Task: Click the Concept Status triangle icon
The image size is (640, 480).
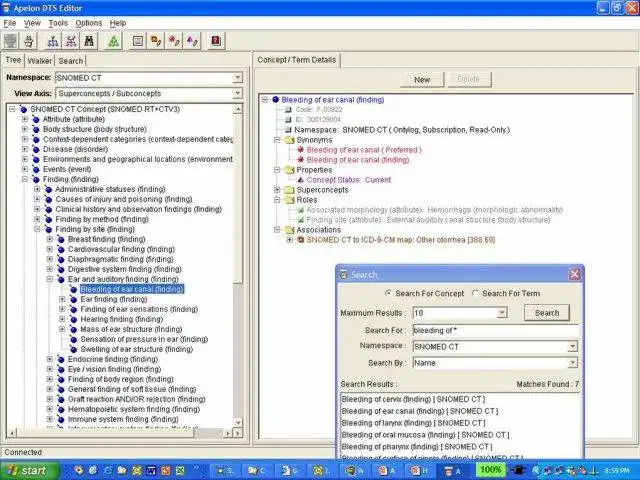Action: pyautogui.click(x=301, y=180)
